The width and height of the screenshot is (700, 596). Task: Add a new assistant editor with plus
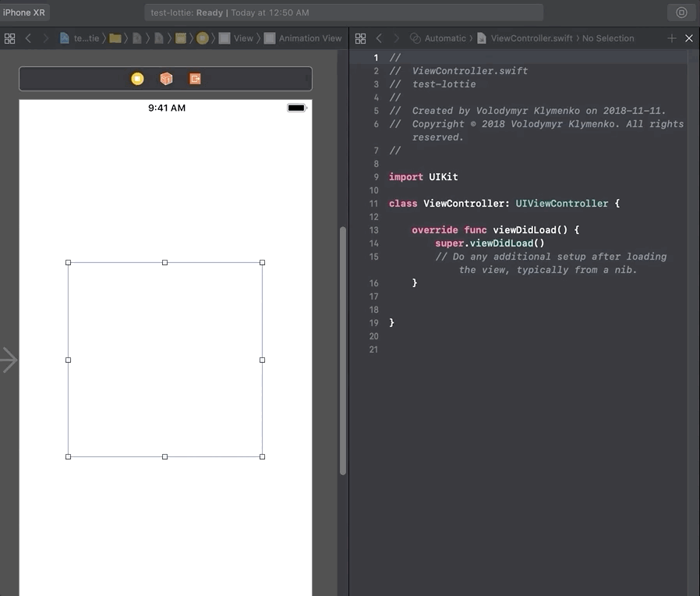point(672,38)
